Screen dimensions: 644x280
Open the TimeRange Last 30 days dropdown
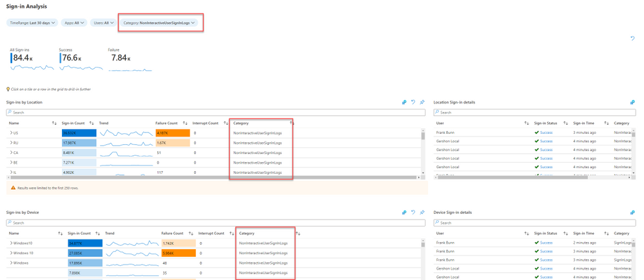coord(32,23)
